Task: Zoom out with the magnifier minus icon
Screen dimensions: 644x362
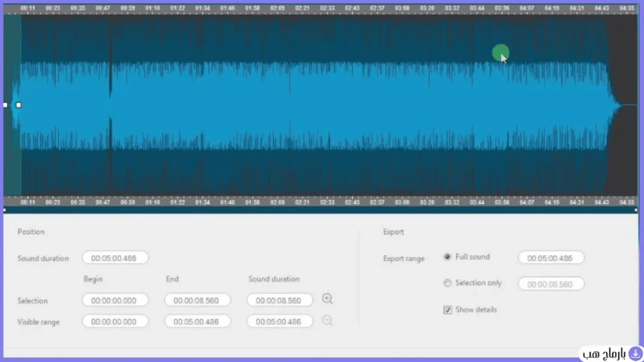Action: click(327, 320)
